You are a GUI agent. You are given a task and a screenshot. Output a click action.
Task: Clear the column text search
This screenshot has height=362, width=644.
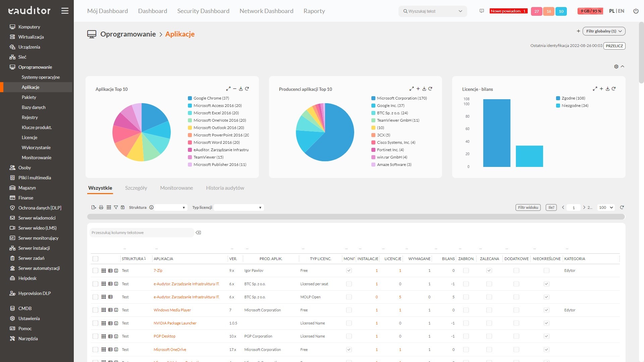[x=198, y=233]
